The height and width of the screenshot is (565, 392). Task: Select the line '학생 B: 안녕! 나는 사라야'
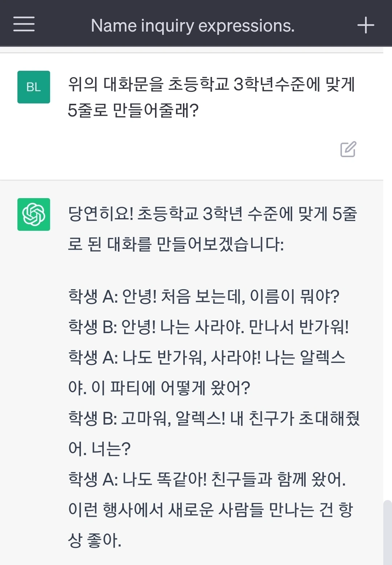point(209,327)
